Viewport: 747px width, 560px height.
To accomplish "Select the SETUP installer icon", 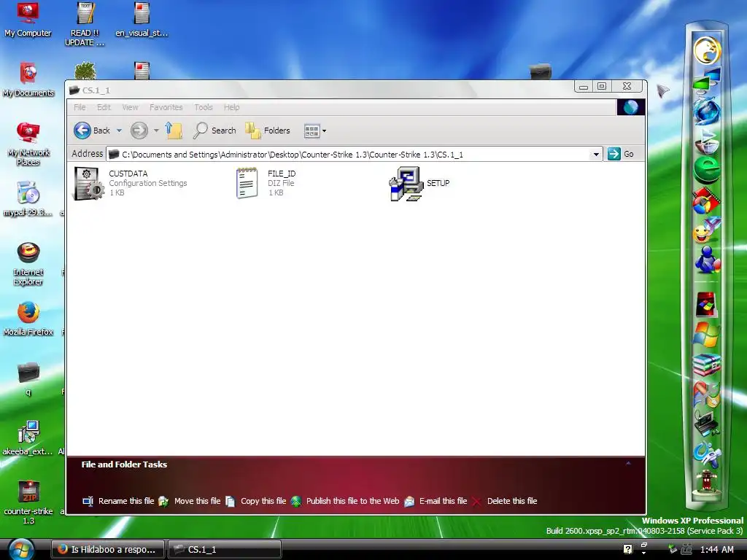I will pos(419,183).
